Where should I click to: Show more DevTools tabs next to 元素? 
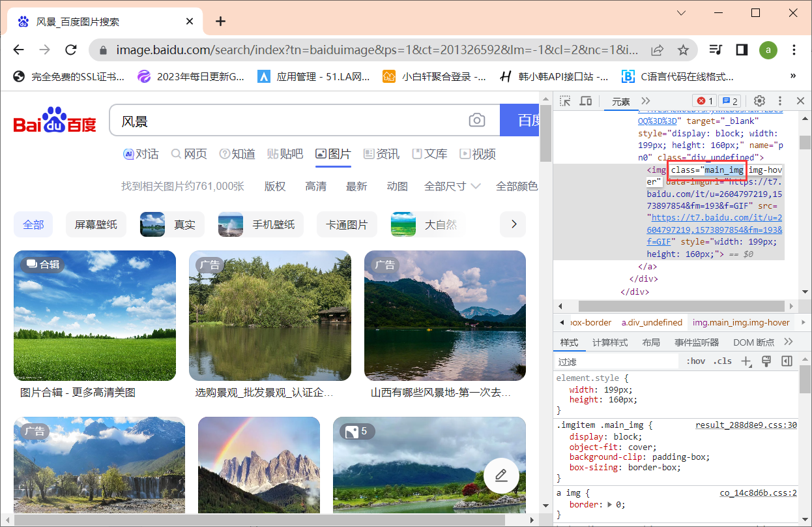(x=646, y=101)
